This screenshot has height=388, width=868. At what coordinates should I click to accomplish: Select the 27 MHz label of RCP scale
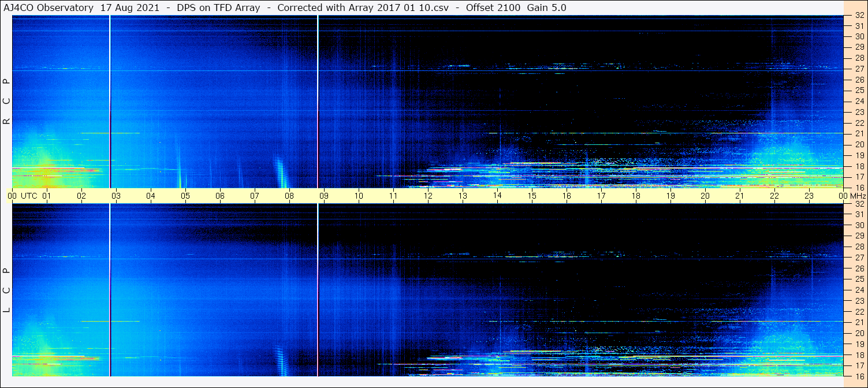(x=859, y=69)
